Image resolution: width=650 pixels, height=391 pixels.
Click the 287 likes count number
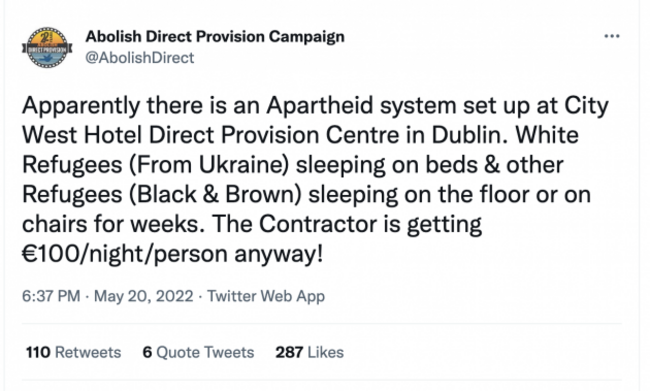pos(289,352)
